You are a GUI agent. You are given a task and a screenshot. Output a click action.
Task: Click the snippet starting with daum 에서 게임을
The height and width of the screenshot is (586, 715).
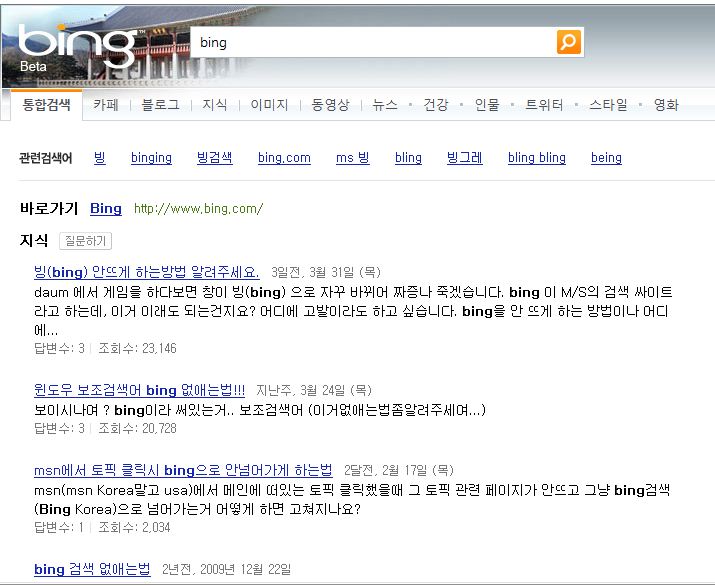[353, 311]
